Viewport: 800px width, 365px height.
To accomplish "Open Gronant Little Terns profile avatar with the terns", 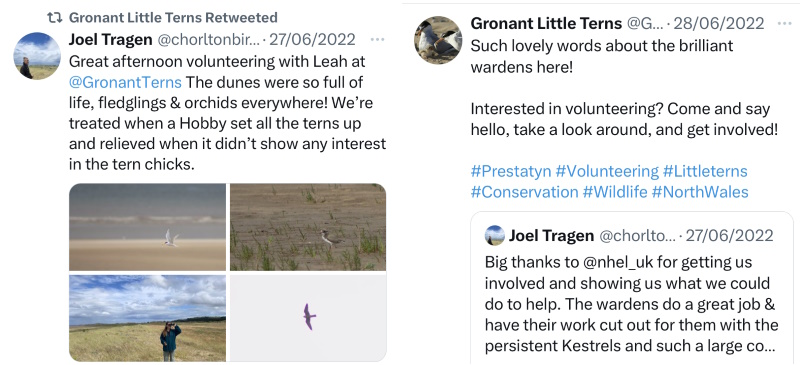I will [438, 40].
